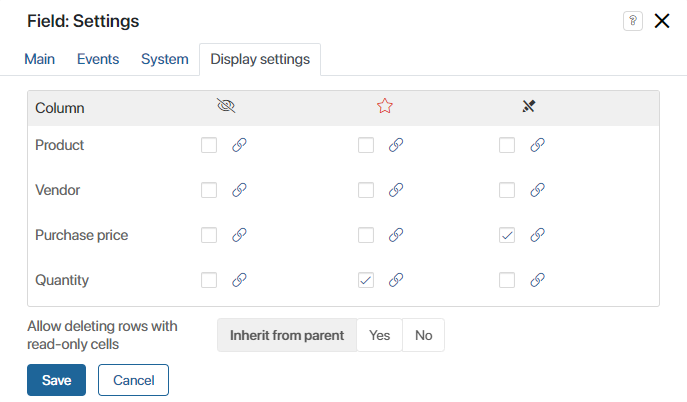Cancel the field settings changes

click(x=134, y=380)
